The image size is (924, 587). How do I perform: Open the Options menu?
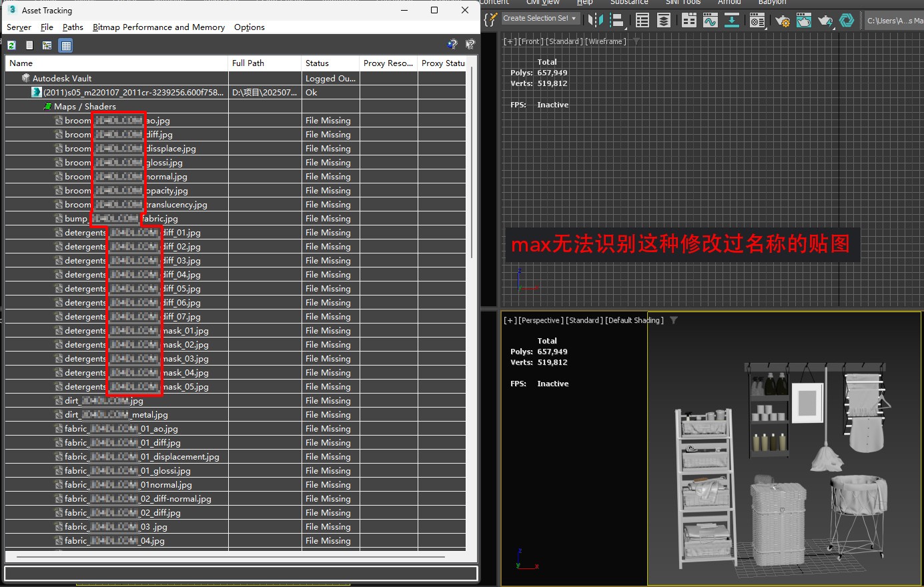(x=250, y=27)
